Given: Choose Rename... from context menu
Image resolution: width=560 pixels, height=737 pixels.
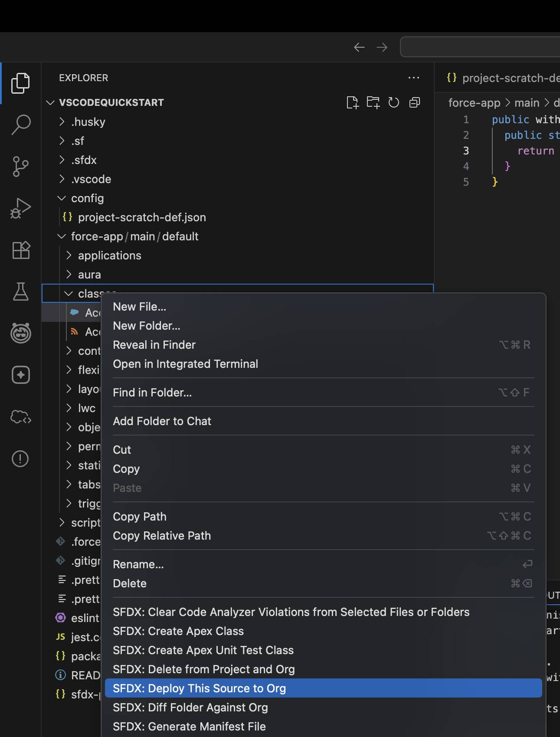Looking at the screenshot, I should pyautogui.click(x=323, y=564).
